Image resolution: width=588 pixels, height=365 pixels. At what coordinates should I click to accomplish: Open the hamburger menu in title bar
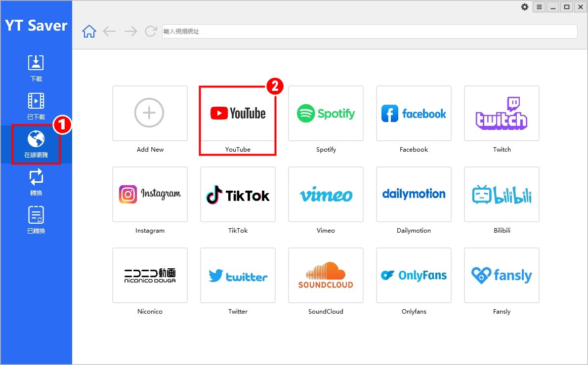[539, 7]
